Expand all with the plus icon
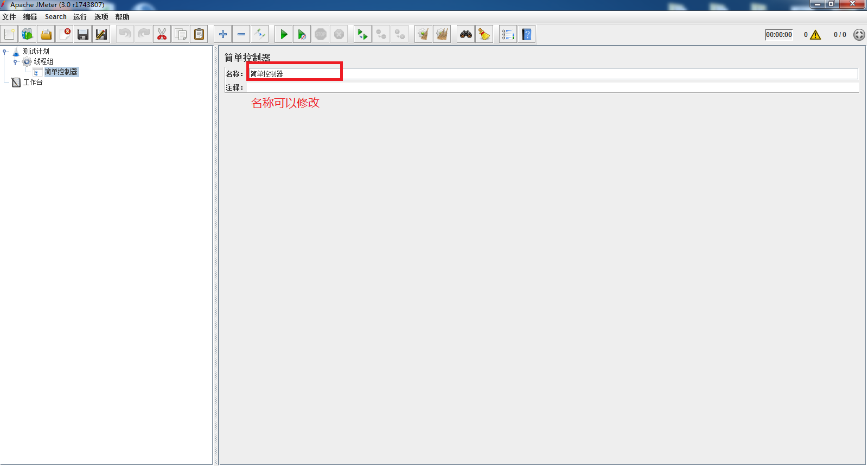868x467 pixels. tap(223, 34)
